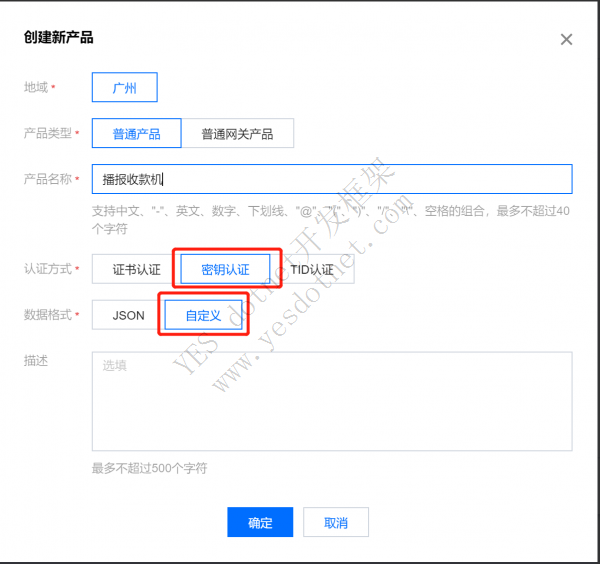Pick 密钥认证 authentication option
The width and height of the screenshot is (600, 564).
point(225,269)
